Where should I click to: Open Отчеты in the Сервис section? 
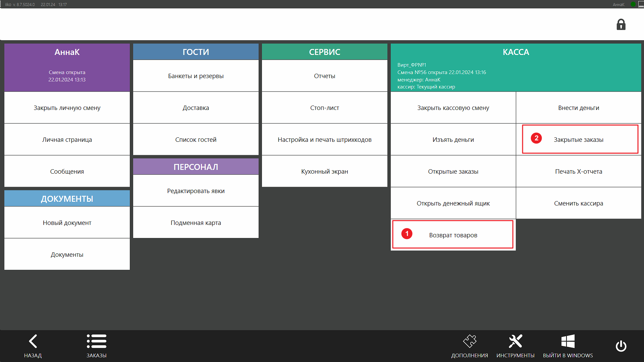tap(325, 76)
